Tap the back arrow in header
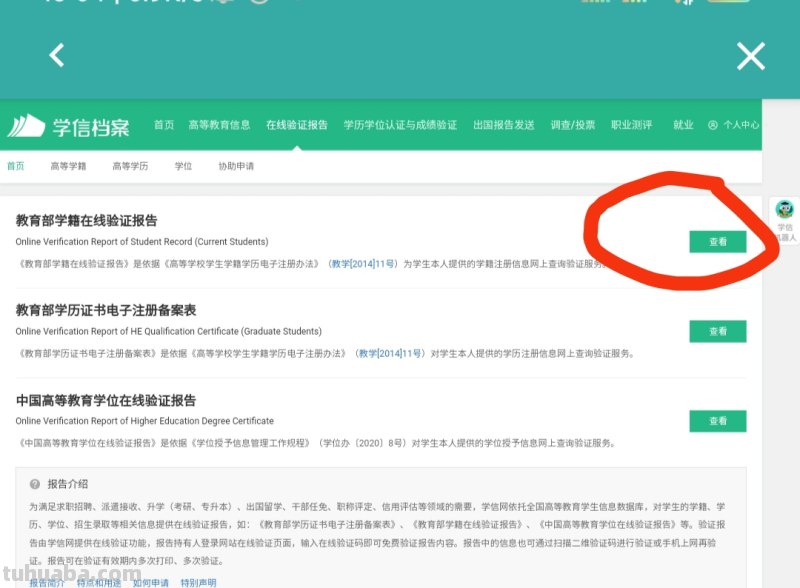The image size is (800, 588). (57, 55)
